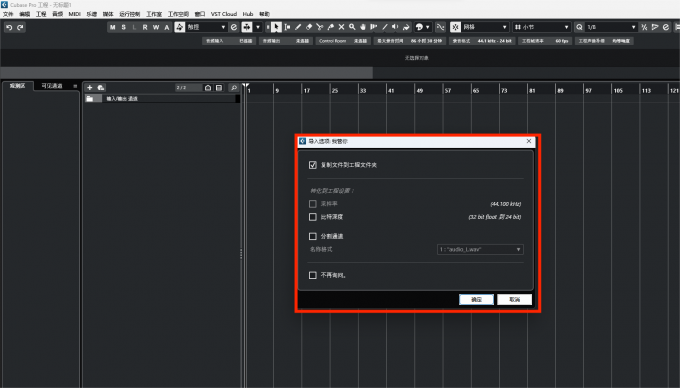The height and width of the screenshot is (388, 680).
Task: Check the split channels checkbox
Action: (x=313, y=236)
